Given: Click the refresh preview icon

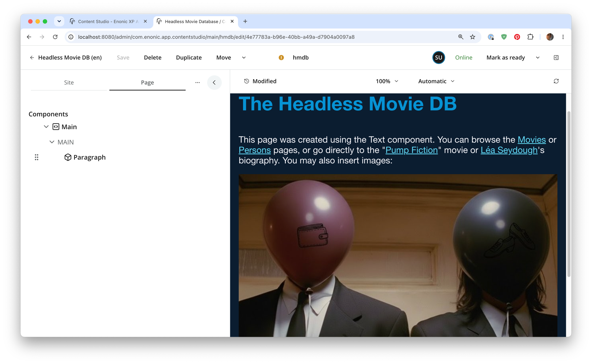Looking at the screenshot, I should 556,81.
